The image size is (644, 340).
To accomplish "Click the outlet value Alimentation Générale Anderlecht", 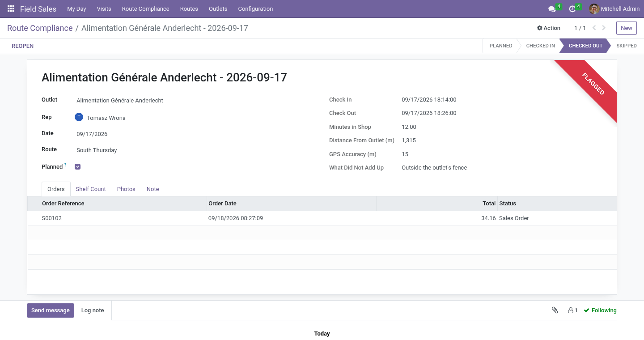I will point(120,101).
